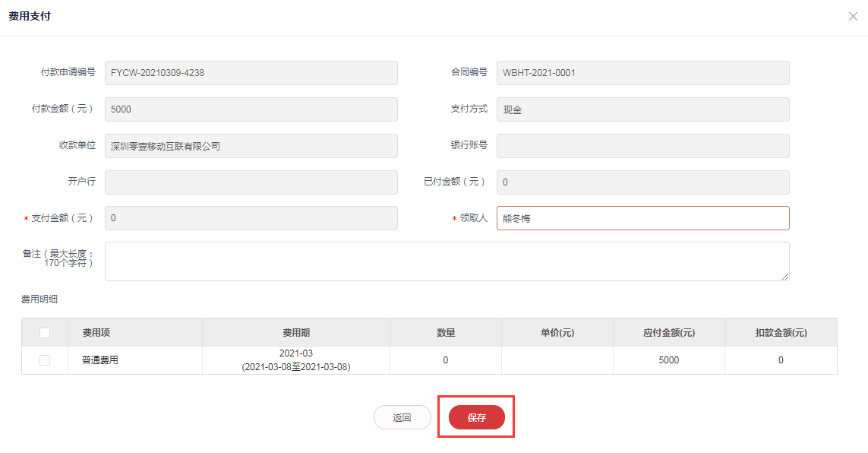
Task: Click the 2021-03 fee period cell
Action: pyautogui.click(x=296, y=360)
